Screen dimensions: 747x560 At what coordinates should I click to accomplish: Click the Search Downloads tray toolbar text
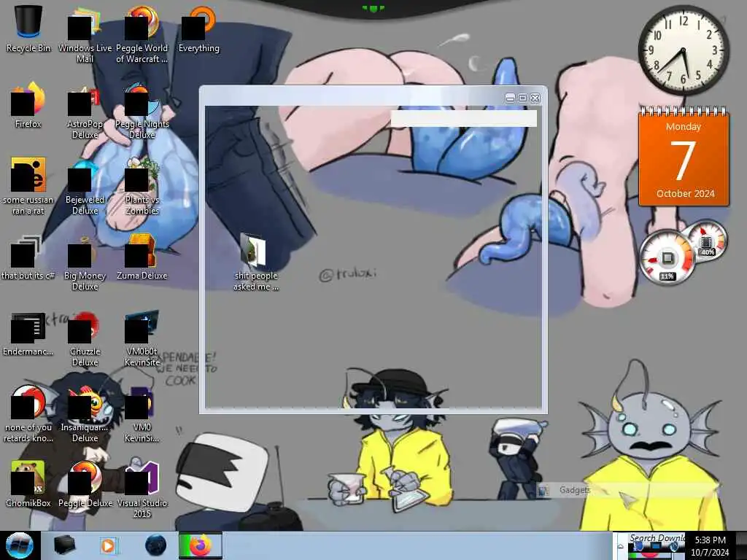pos(657,538)
